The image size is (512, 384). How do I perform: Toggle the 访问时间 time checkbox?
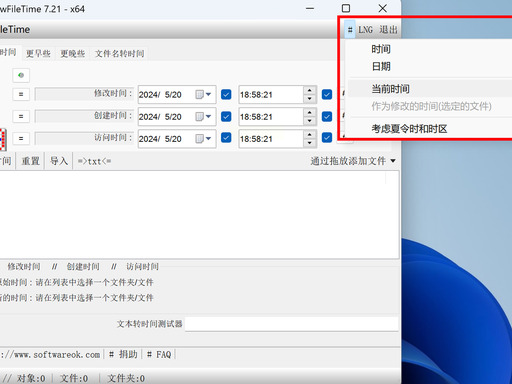click(327, 138)
